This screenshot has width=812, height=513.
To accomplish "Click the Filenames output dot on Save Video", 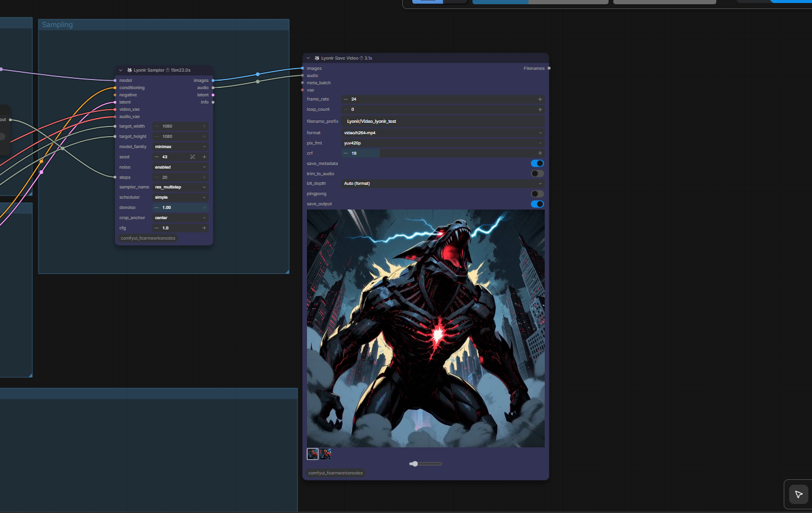I will click(x=549, y=68).
